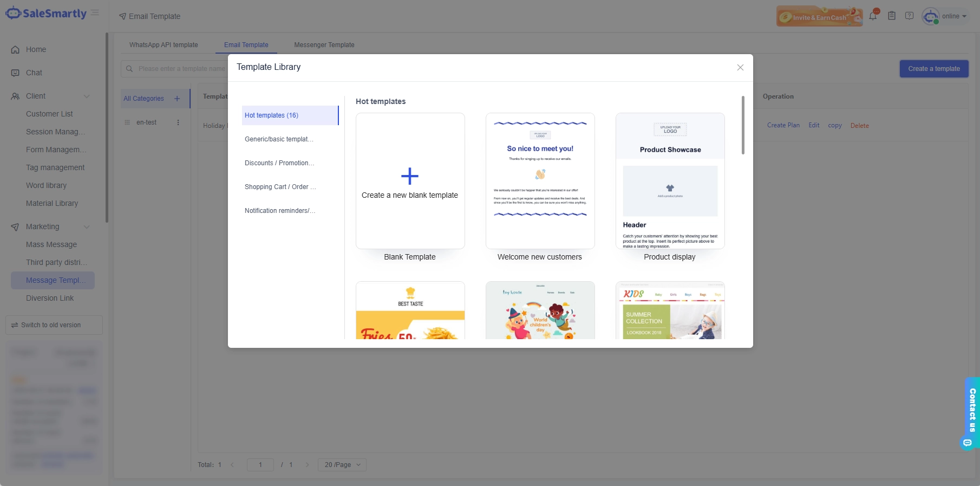Click the en-test drag handle icon

coord(127,122)
